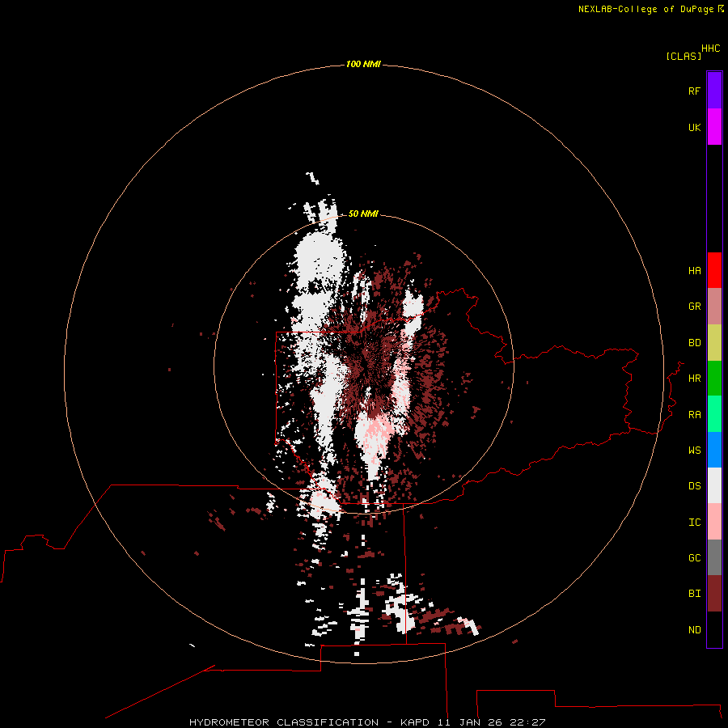Screen dimensions: 728x728
Task: Click the ND legend label
Action: tap(694, 629)
